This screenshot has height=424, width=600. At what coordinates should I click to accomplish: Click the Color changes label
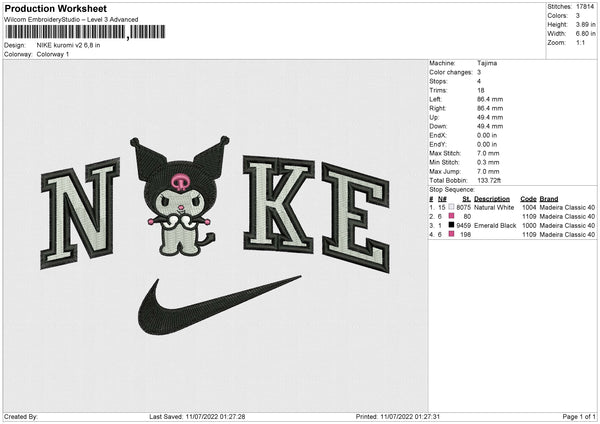[451, 72]
